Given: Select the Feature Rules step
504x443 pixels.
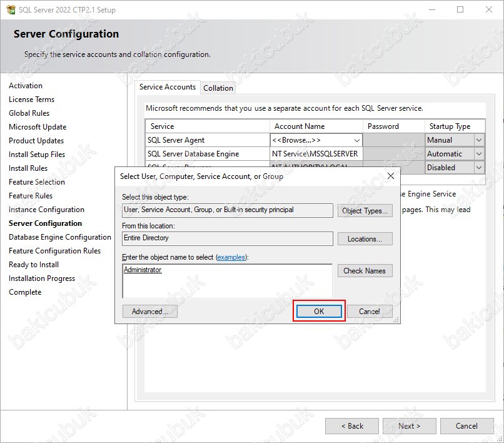Looking at the screenshot, I should point(31,196).
